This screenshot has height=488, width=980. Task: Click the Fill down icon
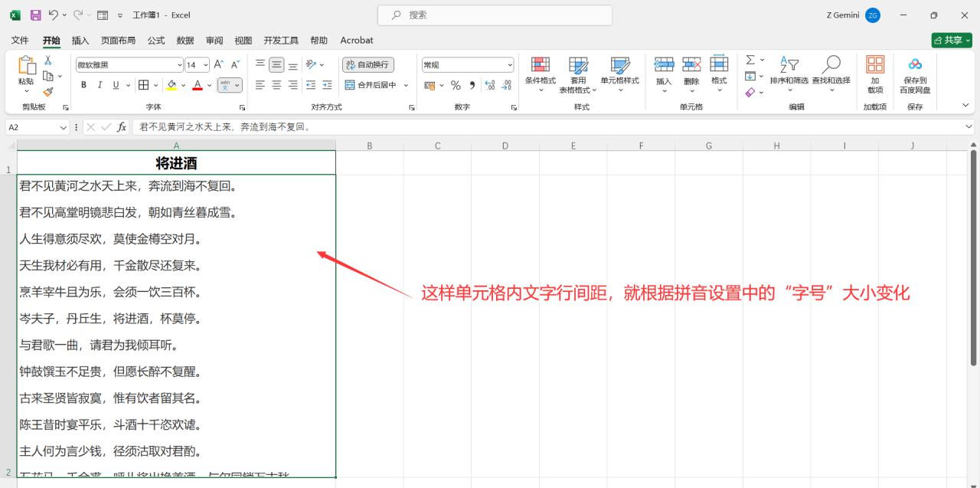point(750,76)
